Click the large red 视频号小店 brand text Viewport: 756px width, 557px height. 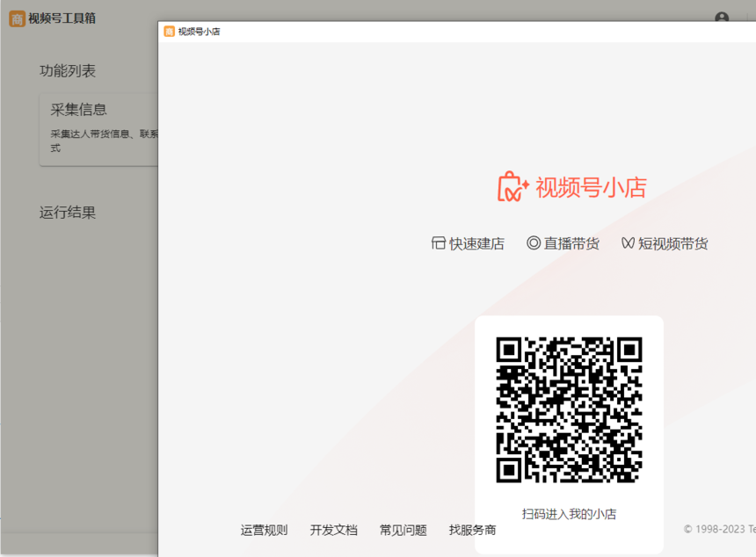591,187
